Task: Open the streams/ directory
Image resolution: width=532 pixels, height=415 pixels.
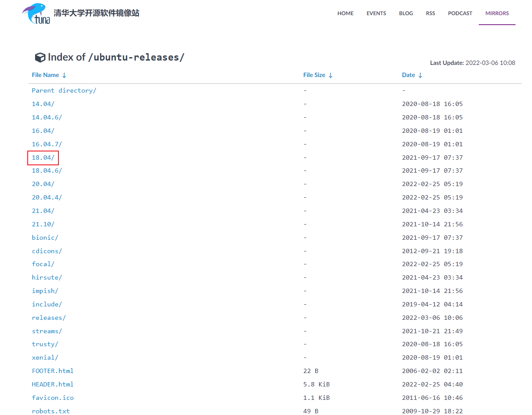Action: [47, 331]
